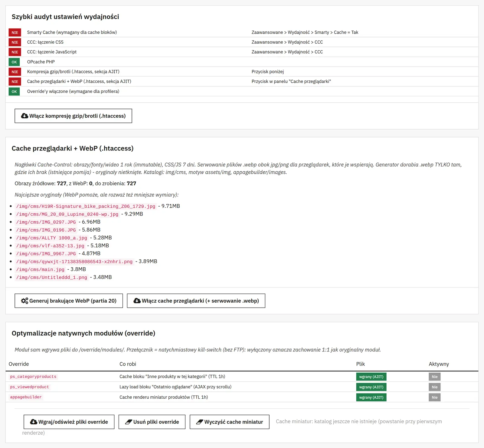
Task: Select file path /img/cms/Untitleddd_1.png
Action: tap(52, 277)
